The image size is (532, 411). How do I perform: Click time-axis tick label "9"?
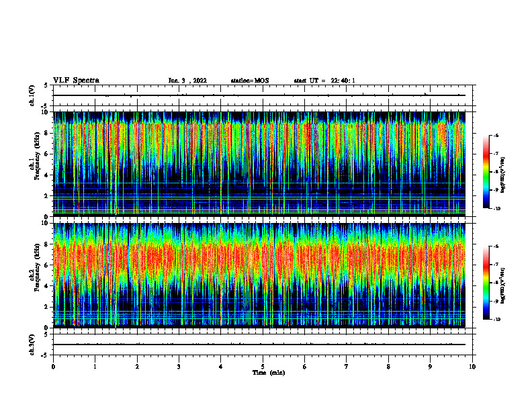coord(430,367)
